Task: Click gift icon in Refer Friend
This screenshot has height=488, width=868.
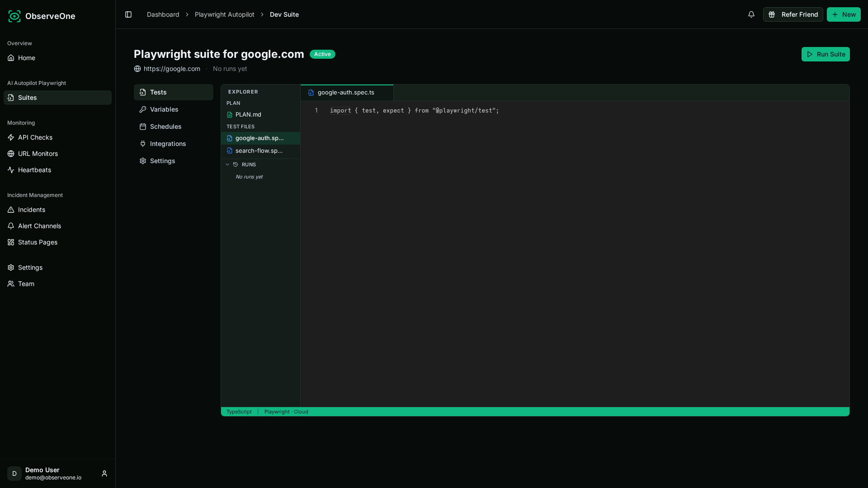Action: click(x=772, y=14)
